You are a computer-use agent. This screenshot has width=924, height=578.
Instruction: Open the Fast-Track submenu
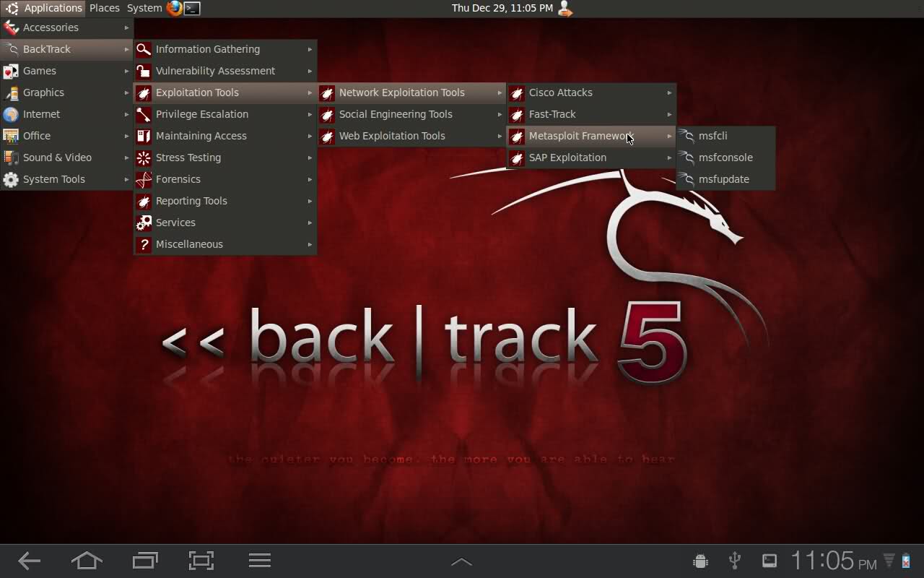[591, 114]
